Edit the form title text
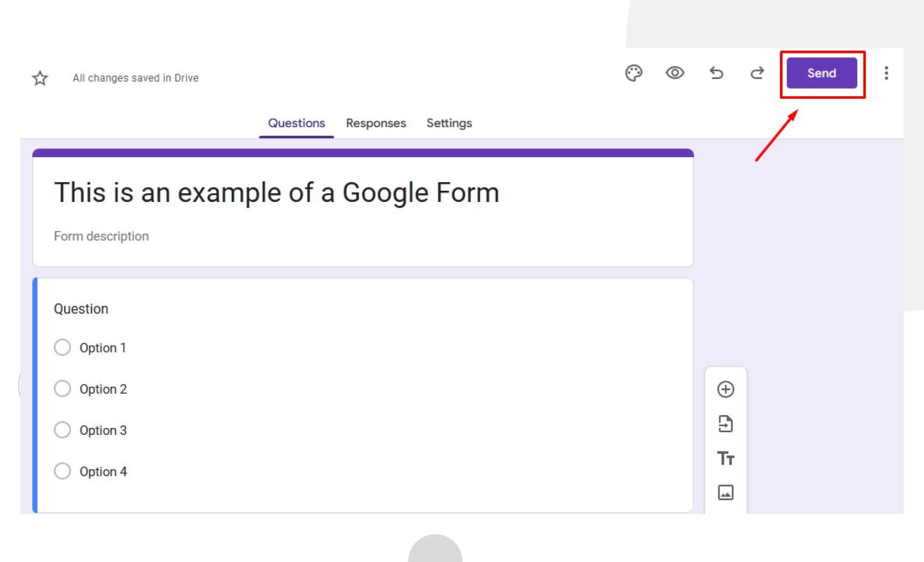 (x=276, y=193)
